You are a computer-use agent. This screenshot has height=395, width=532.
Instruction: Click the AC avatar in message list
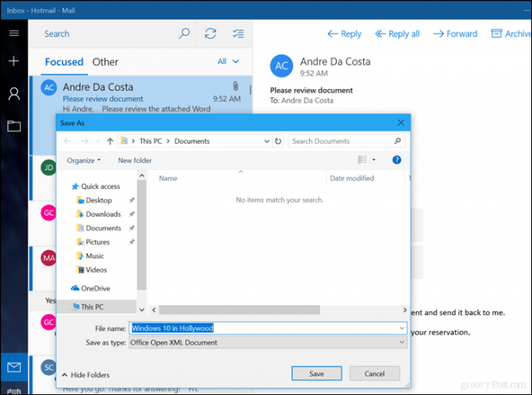click(x=49, y=87)
